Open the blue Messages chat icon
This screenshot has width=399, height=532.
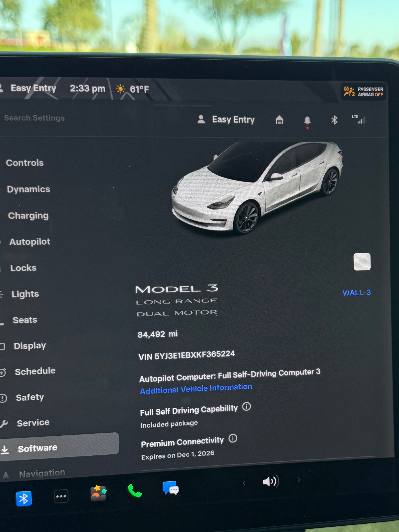pos(170,488)
